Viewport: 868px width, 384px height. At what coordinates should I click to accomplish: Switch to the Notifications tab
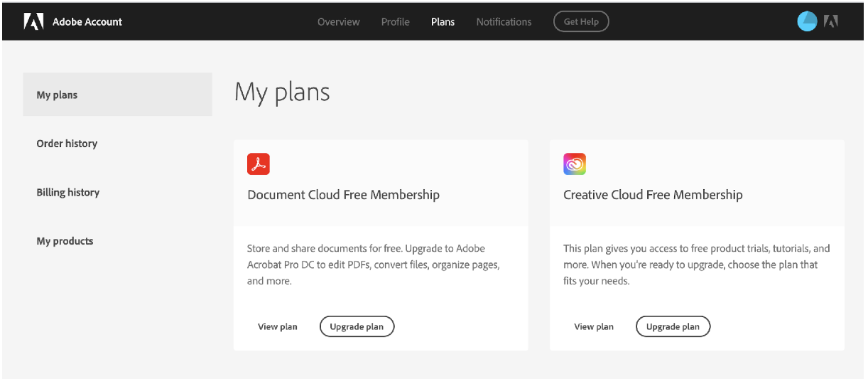point(504,22)
